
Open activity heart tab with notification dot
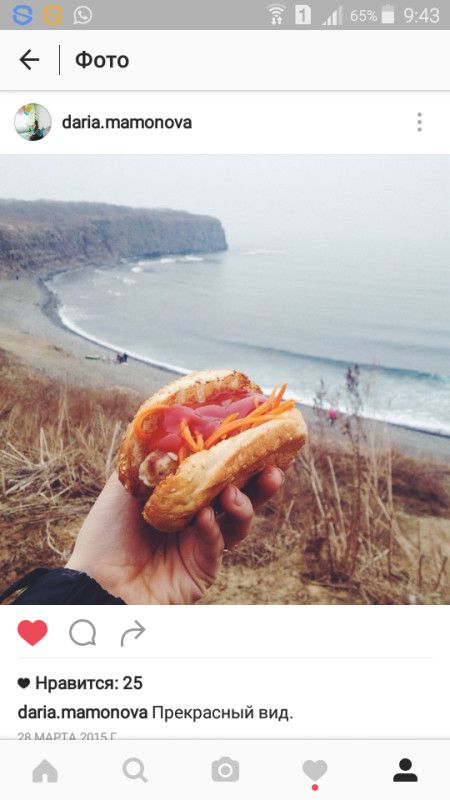click(x=315, y=772)
